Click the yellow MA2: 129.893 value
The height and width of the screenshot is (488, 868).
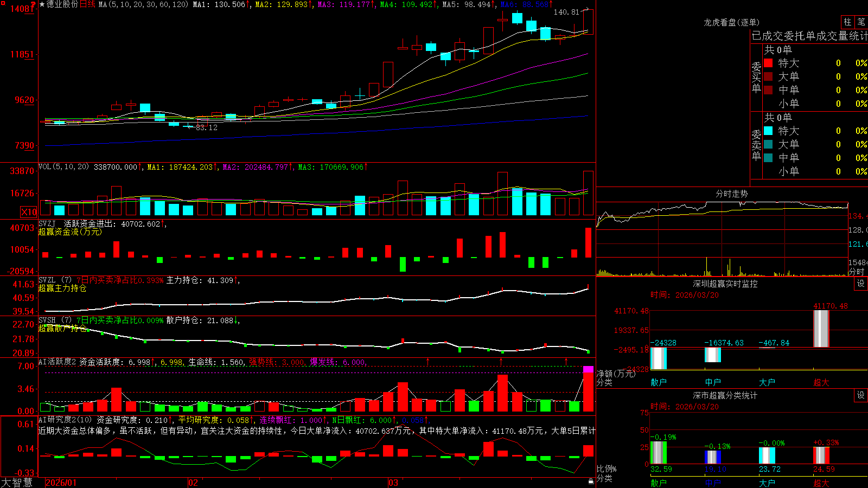(x=282, y=4)
